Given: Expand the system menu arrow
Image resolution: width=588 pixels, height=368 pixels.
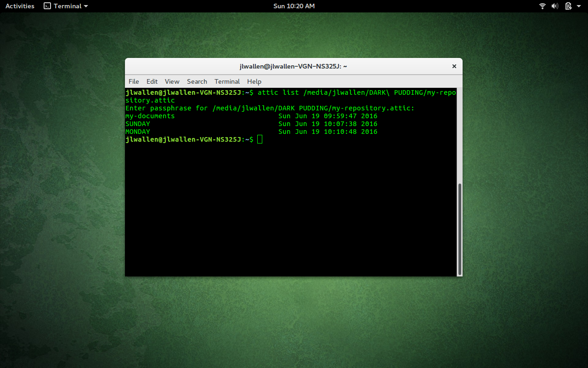Looking at the screenshot, I should tap(579, 6).
